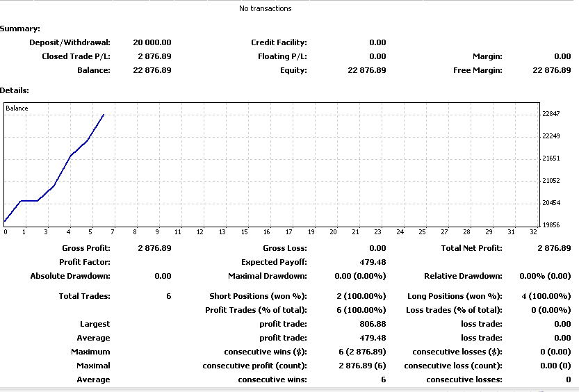
Task: Click the 'Balance' chart title
Action: (x=17, y=108)
